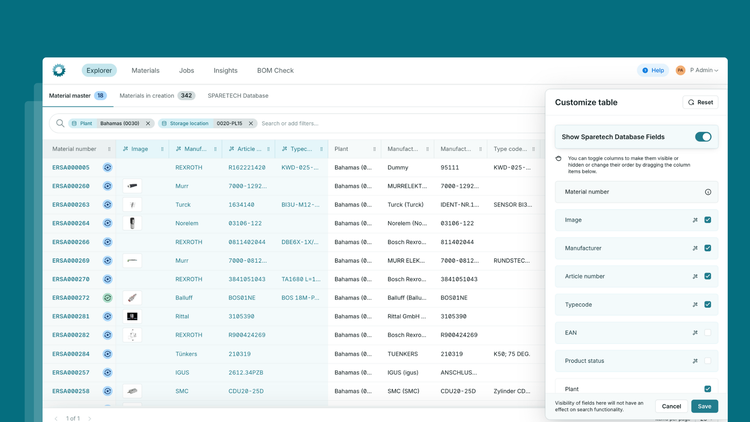
Task: Click the status icon for ERSA000284
Action: [x=108, y=354]
